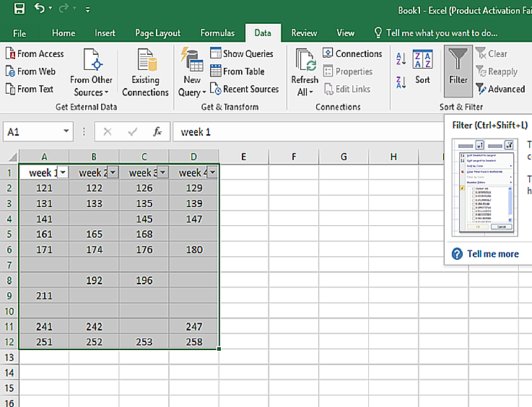Screen dimensions: 532x407
Task: Sort descending with the Z to A icon
Action: tap(401, 82)
